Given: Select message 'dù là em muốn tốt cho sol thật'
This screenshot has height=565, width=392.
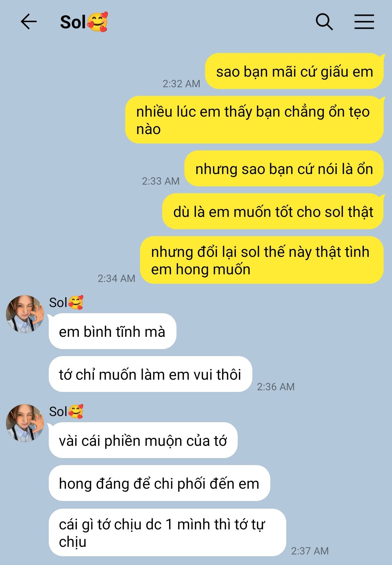Looking at the screenshot, I should click(x=273, y=211).
